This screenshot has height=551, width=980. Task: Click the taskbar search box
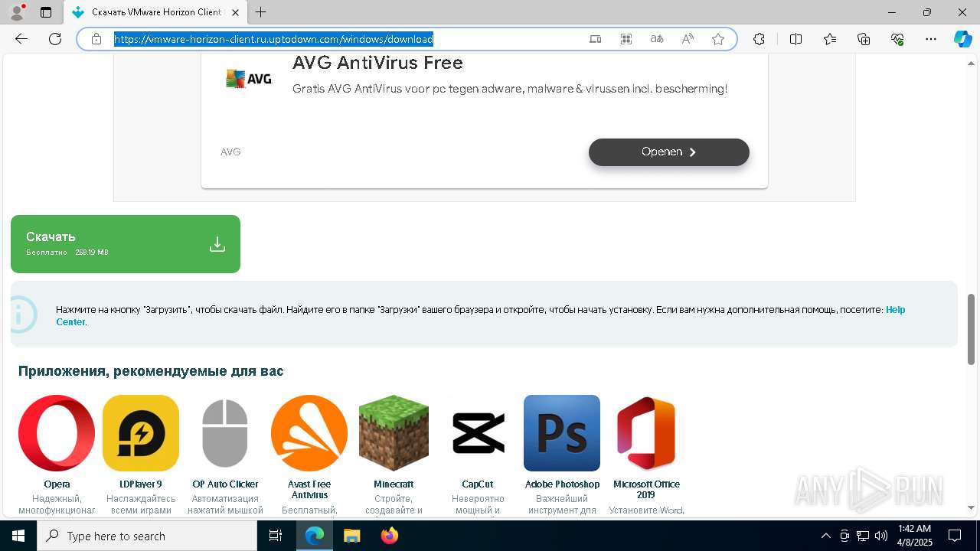coord(147,536)
